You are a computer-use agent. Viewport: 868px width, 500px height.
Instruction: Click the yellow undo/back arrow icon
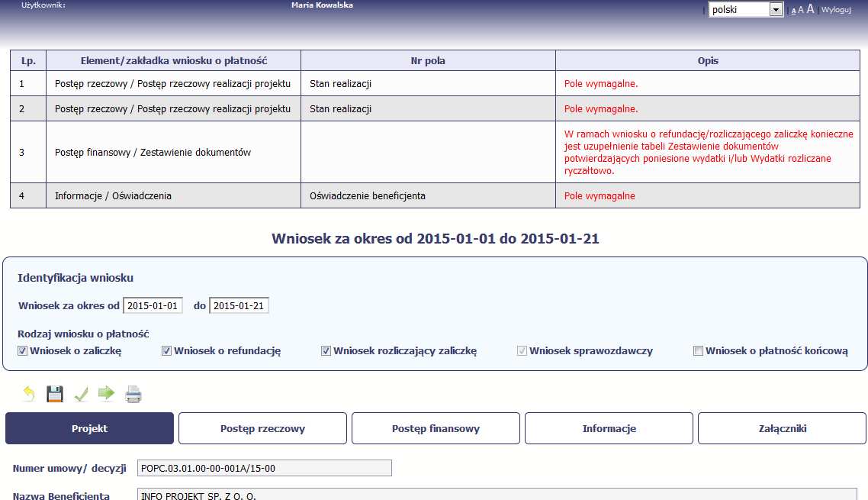(x=29, y=394)
